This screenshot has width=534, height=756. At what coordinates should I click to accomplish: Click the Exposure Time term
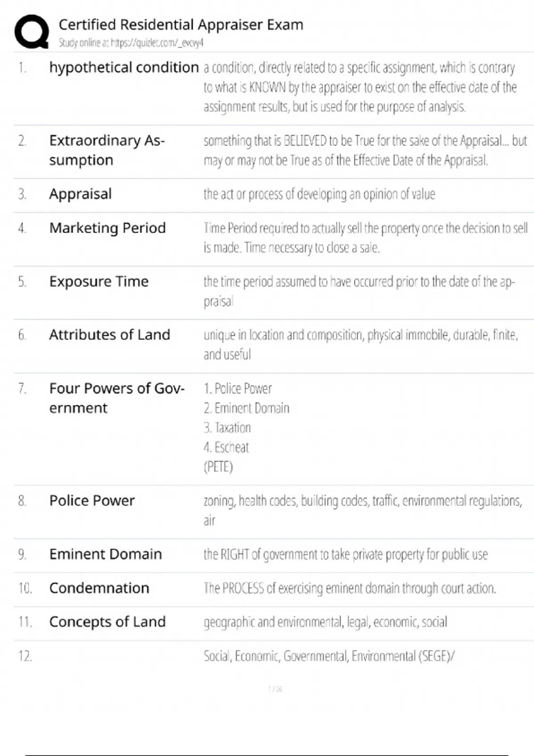(99, 281)
